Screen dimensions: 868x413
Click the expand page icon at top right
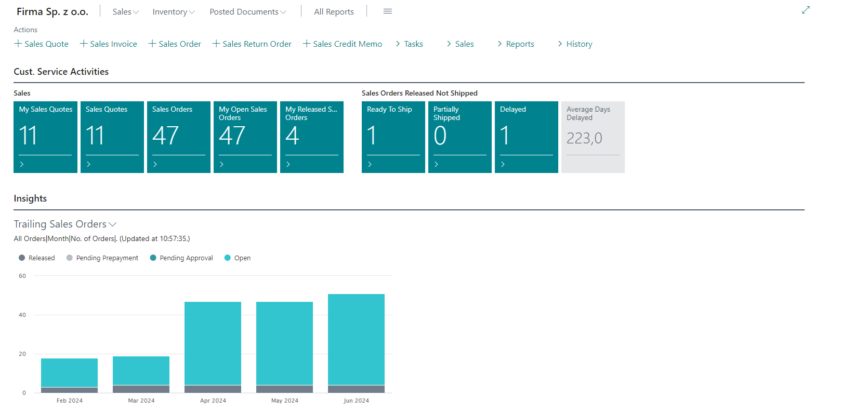coord(806,10)
